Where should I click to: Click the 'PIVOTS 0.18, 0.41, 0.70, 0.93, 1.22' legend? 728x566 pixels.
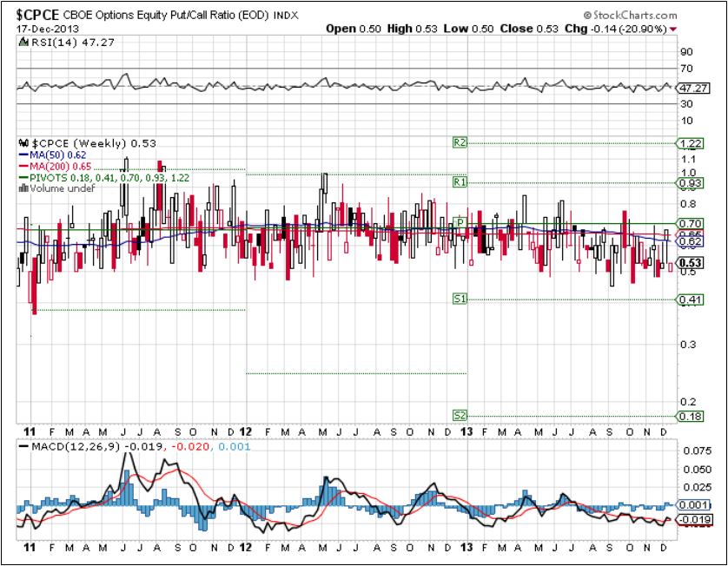coord(109,178)
